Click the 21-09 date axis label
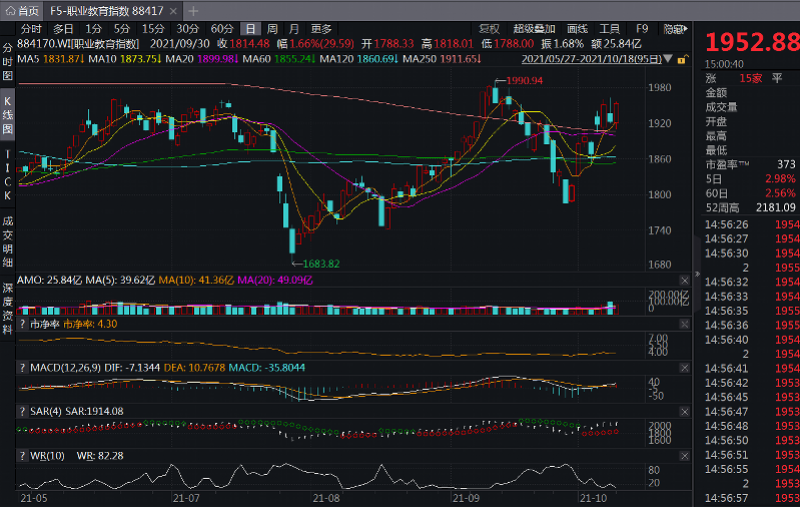Screen dimensions: 800x507 (466, 498)
